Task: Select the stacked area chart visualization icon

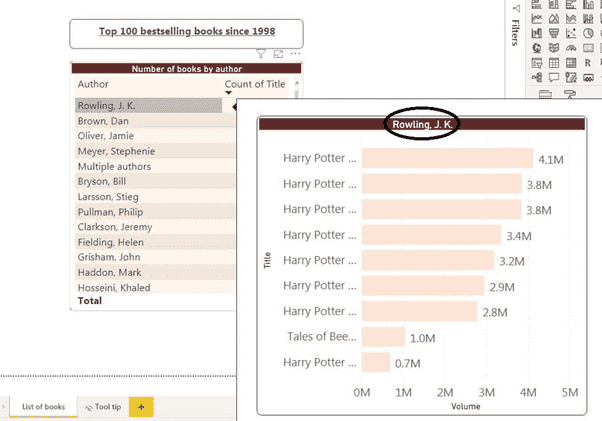Action: (571, 18)
